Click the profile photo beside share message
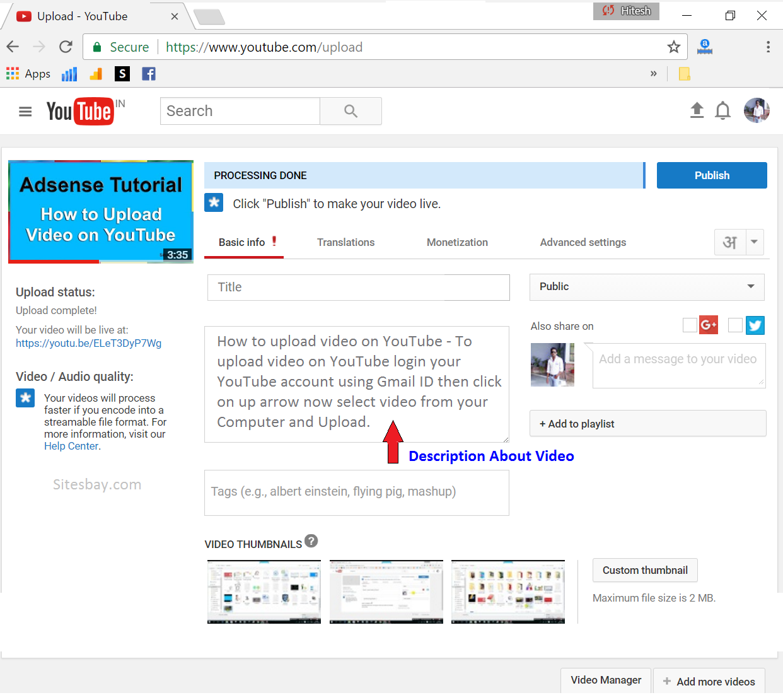Image resolution: width=783 pixels, height=700 pixels. click(x=553, y=365)
